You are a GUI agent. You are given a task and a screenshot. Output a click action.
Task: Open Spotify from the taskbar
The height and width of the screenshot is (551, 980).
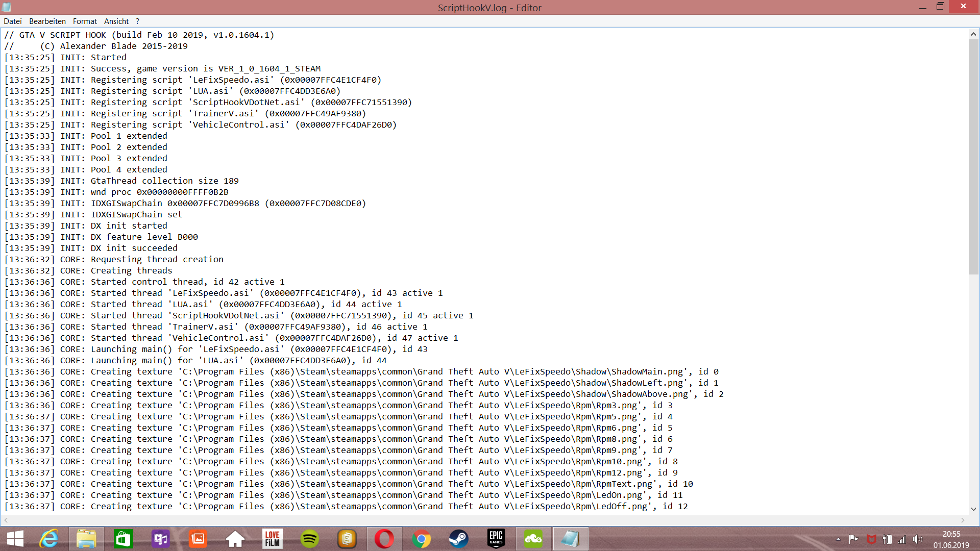pos(310,539)
